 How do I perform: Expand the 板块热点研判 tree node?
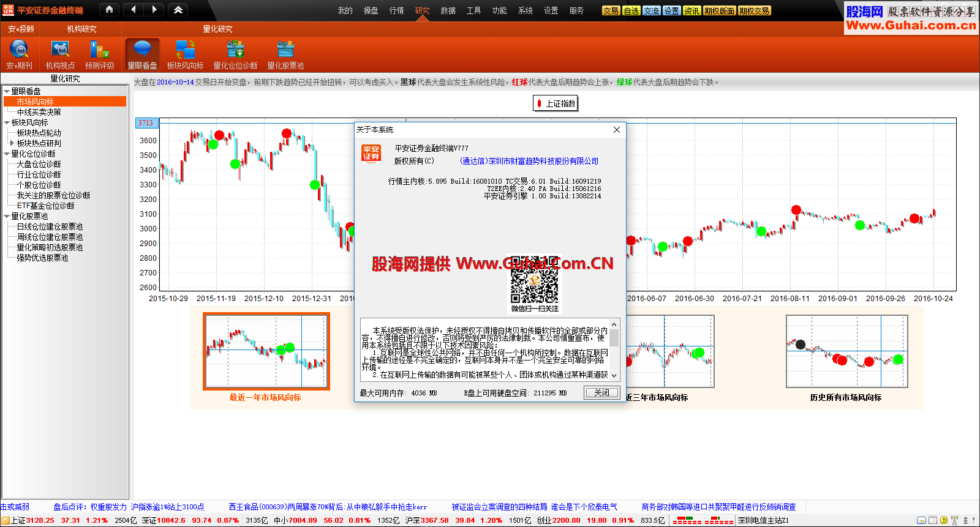[12, 143]
